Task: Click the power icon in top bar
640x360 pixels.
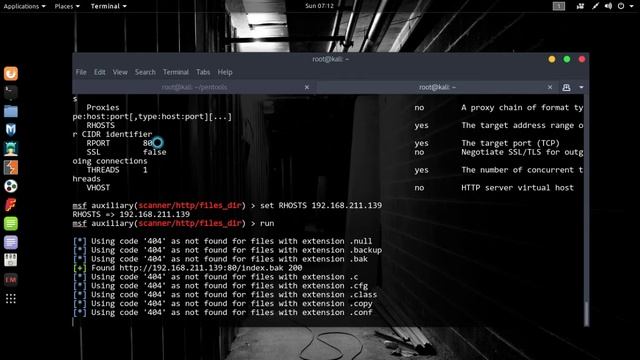Action: tap(621, 6)
